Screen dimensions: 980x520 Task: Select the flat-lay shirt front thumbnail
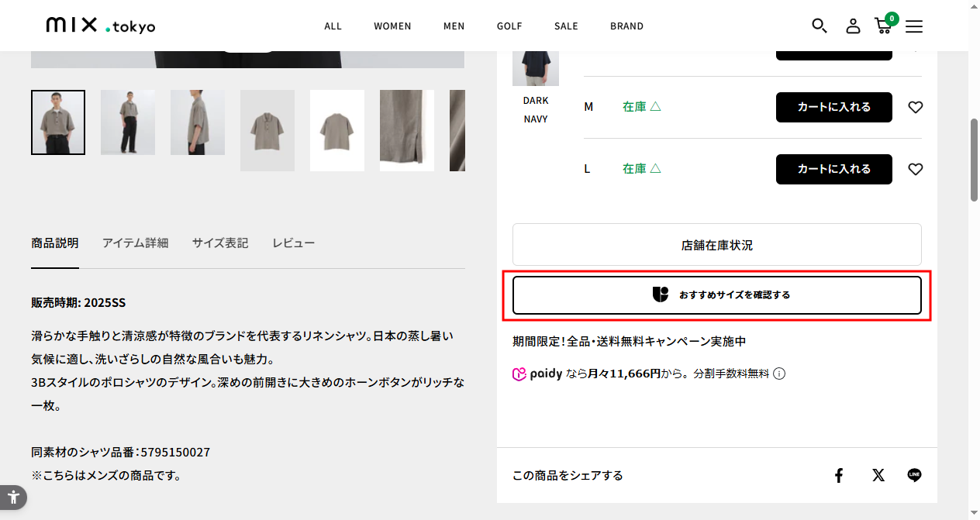coord(267,130)
